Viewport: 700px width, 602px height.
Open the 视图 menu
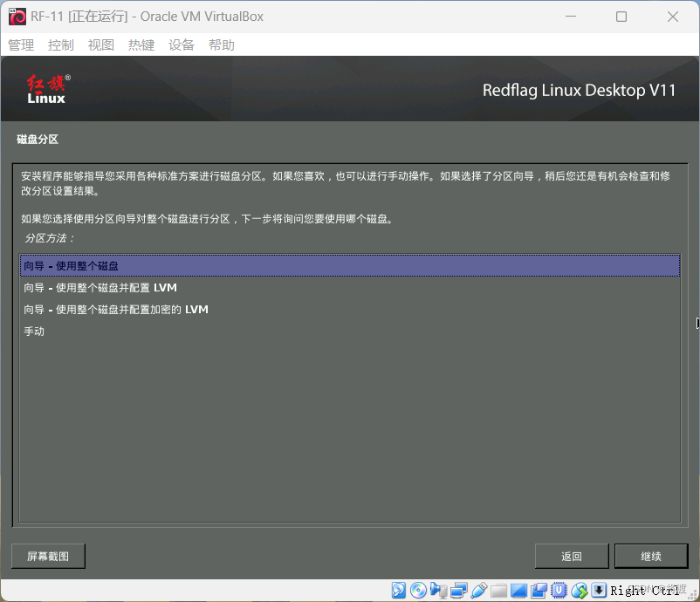click(101, 45)
